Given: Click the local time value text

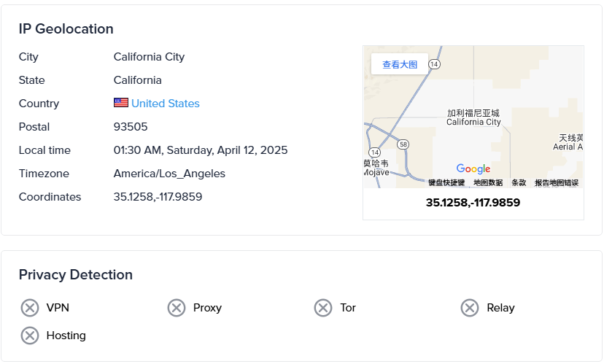Looking at the screenshot, I should [x=201, y=150].
